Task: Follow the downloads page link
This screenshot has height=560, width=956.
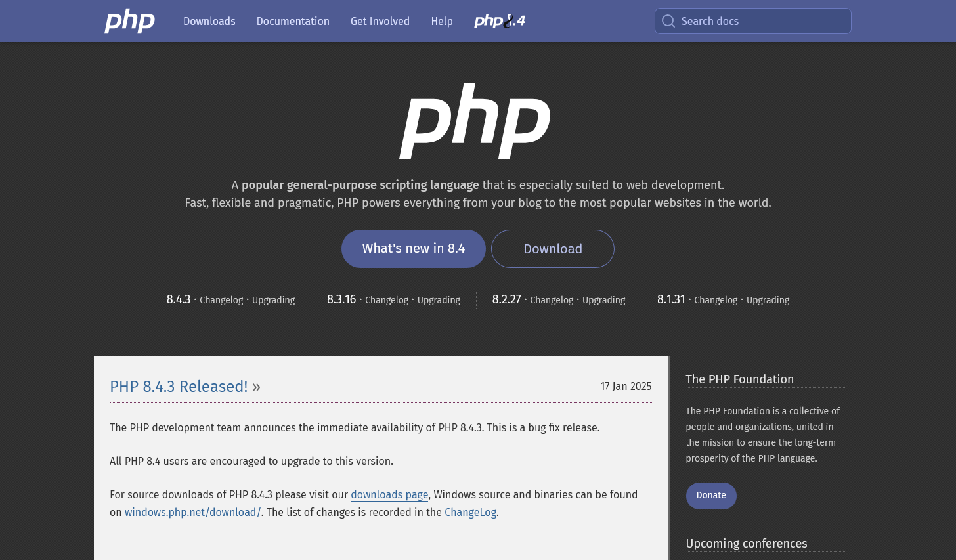Action: tap(389, 495)
